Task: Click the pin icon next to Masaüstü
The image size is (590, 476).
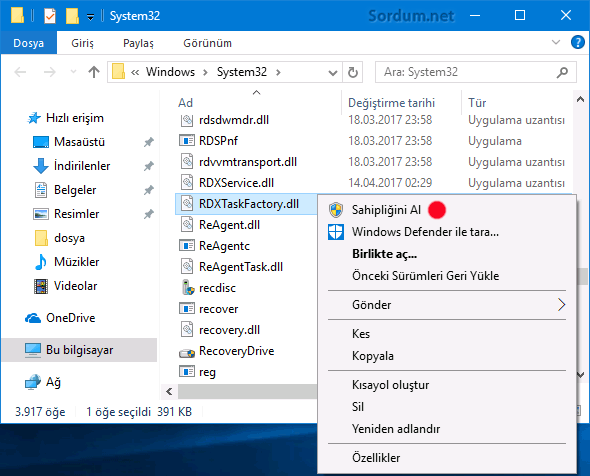Action: coord(149,142)
